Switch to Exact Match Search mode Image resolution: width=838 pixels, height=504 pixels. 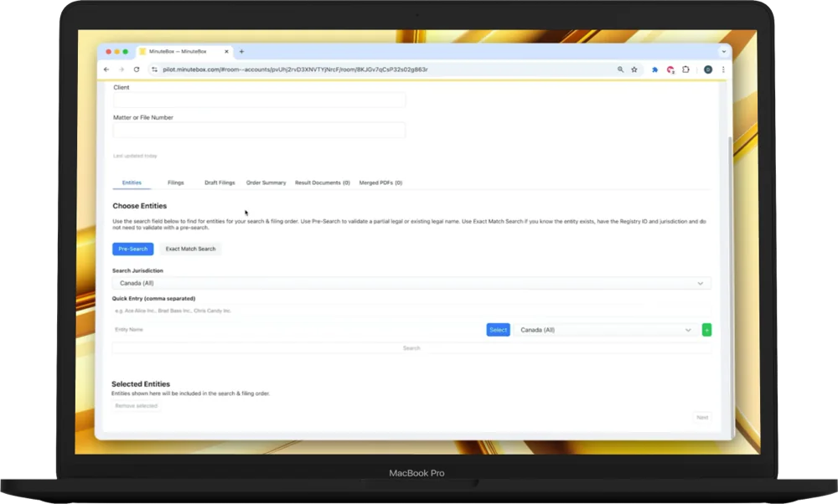click(x=190, y=249)
